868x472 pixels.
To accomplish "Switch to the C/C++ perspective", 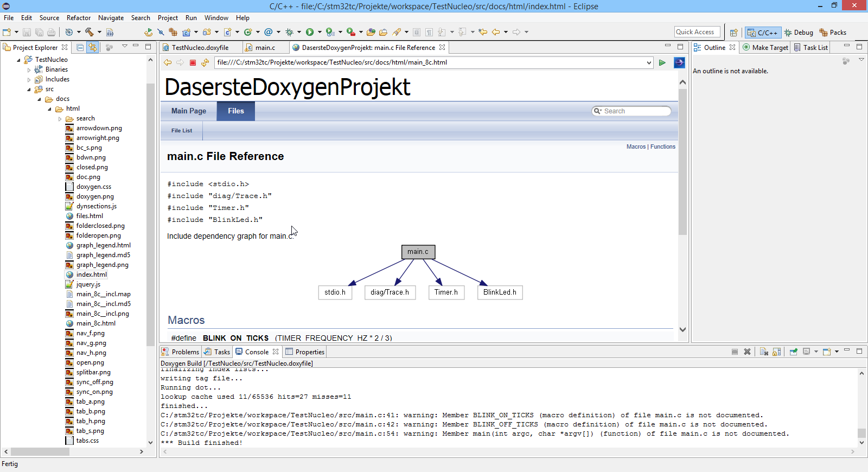I will (763, 33).
